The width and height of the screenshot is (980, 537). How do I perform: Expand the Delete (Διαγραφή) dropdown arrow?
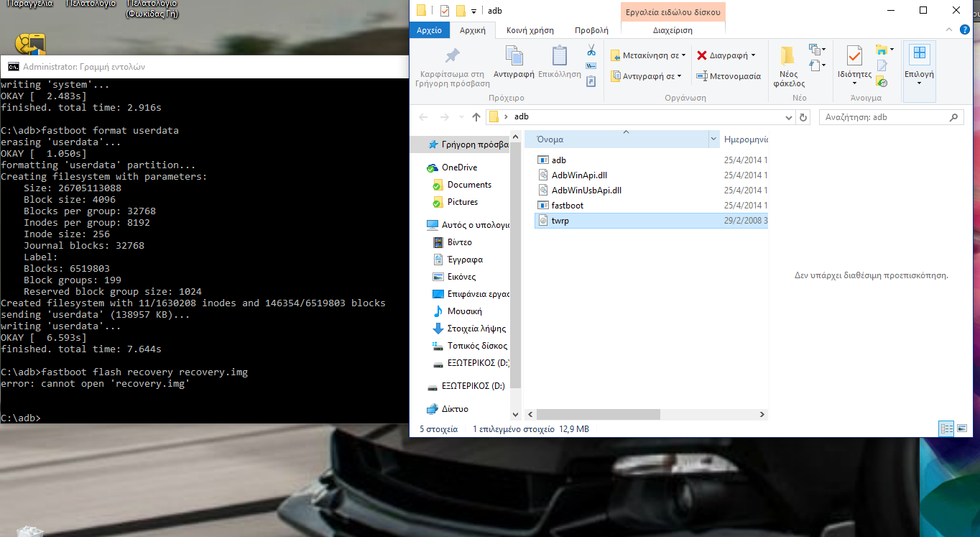tap(753, 55)
